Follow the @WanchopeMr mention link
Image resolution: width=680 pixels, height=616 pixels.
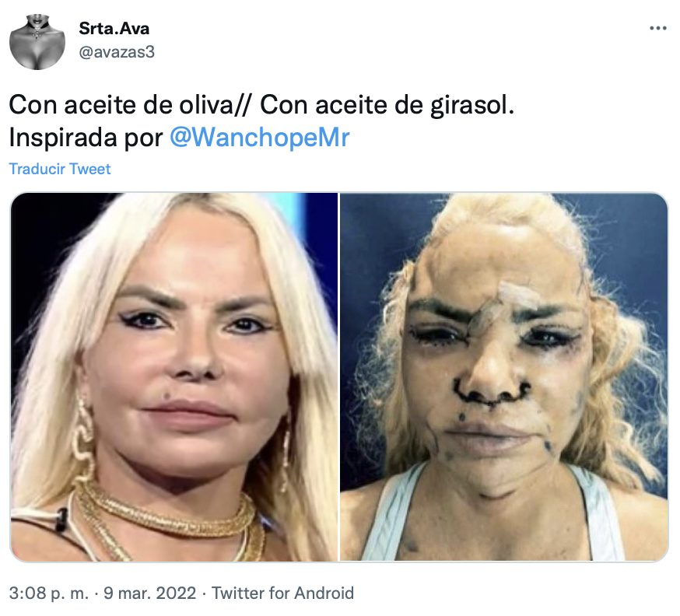coord(259,138)
